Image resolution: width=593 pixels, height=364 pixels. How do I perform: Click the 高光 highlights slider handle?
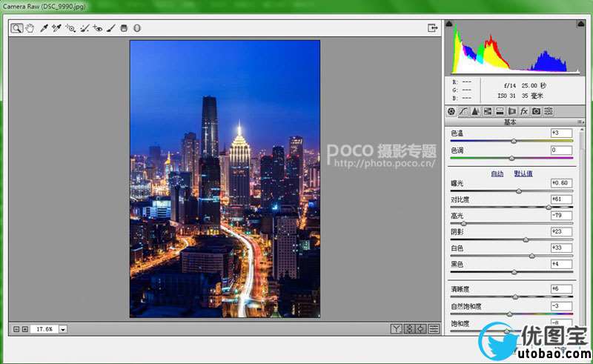tap(464, 224)
